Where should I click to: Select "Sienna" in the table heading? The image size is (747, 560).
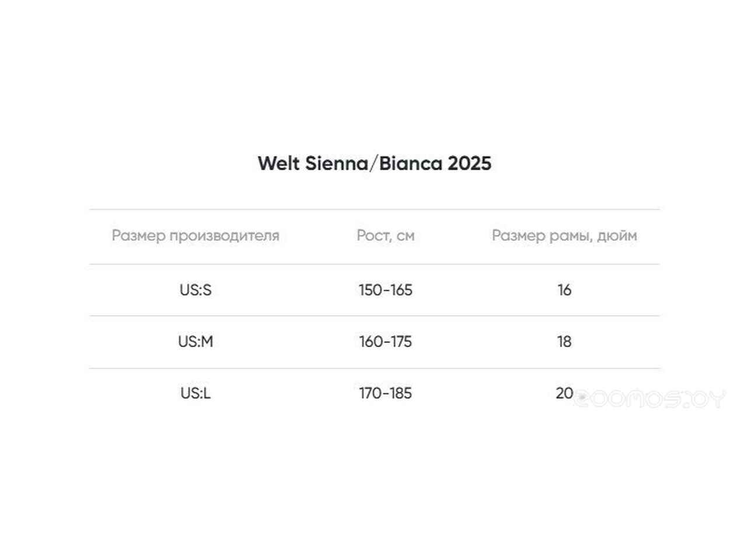click(336, 163)
